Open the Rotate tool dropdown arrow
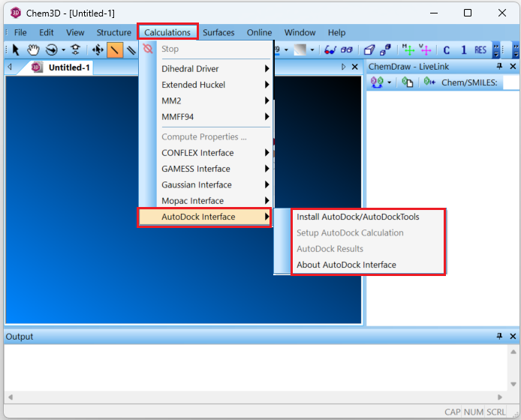This screenshot has width=521, height=420. (x=63, y=50)
